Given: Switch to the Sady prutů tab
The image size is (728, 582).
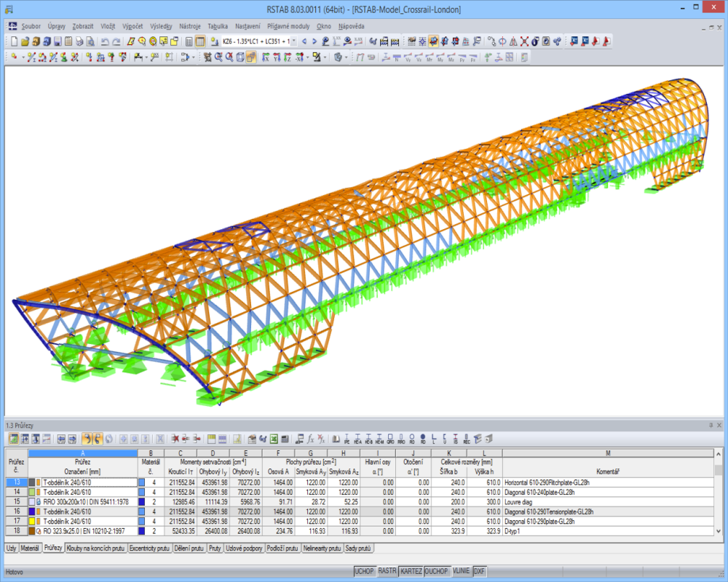Looking at the screenshot, I should click(x=358, y=548).
